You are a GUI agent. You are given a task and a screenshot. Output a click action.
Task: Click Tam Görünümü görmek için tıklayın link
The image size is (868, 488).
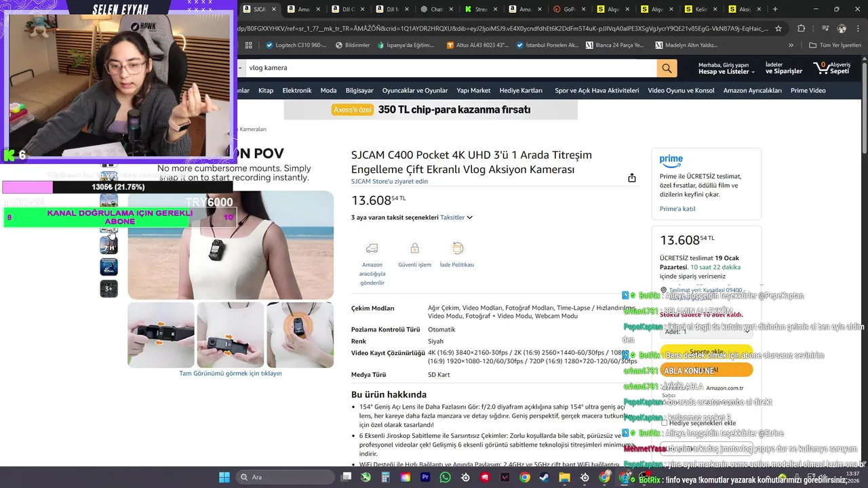(231, 373)
